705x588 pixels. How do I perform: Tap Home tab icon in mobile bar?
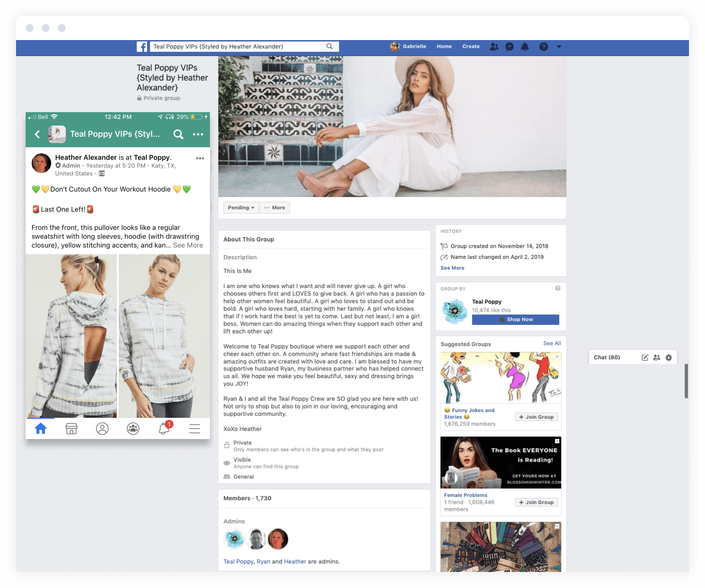point(41,429)
